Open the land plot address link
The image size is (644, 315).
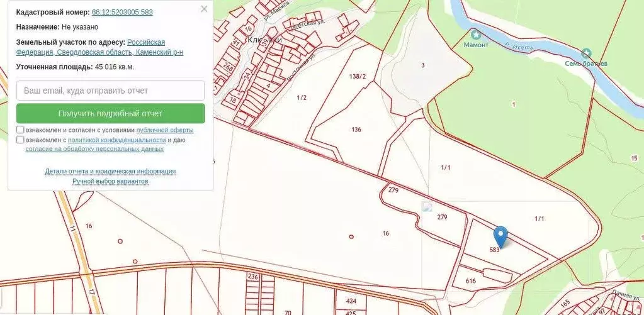(100, 47)
